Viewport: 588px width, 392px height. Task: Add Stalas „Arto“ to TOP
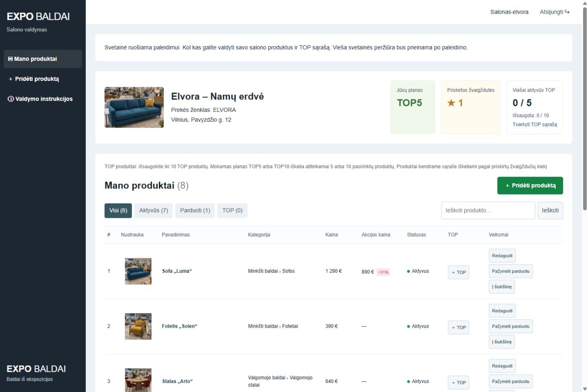(x=458, y=383)
